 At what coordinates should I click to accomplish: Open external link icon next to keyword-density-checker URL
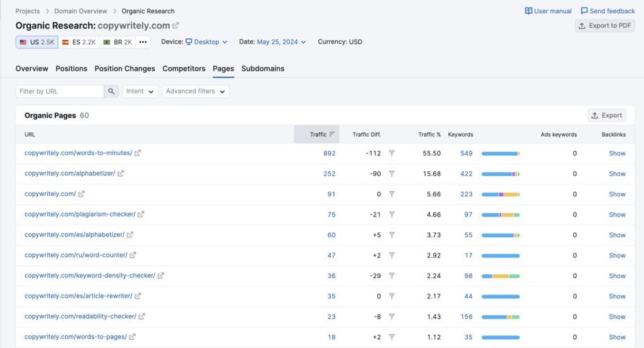tap(161, 276)
